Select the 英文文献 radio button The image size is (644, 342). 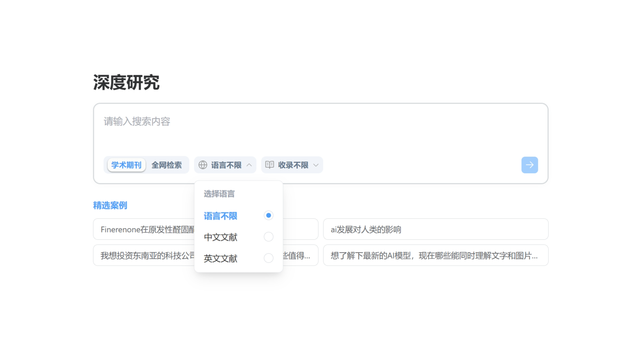click(268, 258)
